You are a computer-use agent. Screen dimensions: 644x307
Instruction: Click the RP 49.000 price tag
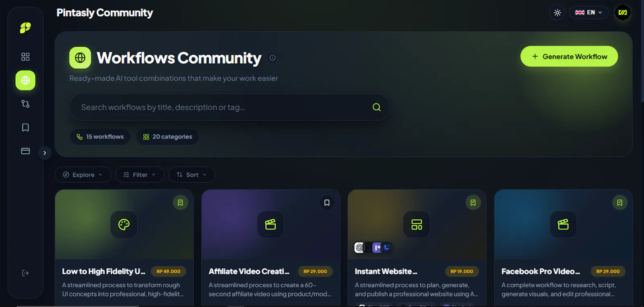coord(168,272)
